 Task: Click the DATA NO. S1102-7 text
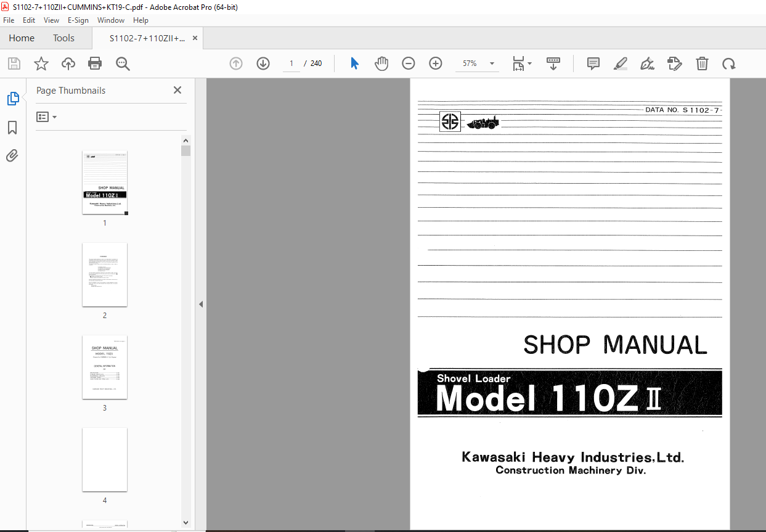(x=682, y=110)
